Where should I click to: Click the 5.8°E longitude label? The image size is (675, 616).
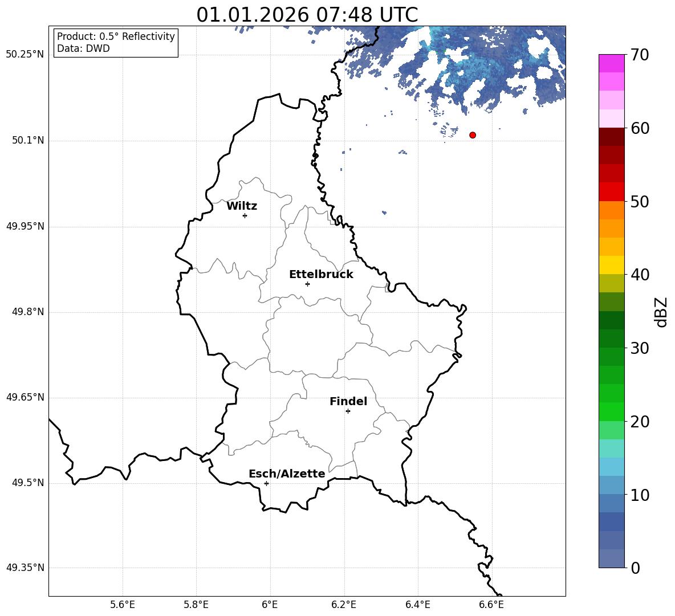click(196, 605)
